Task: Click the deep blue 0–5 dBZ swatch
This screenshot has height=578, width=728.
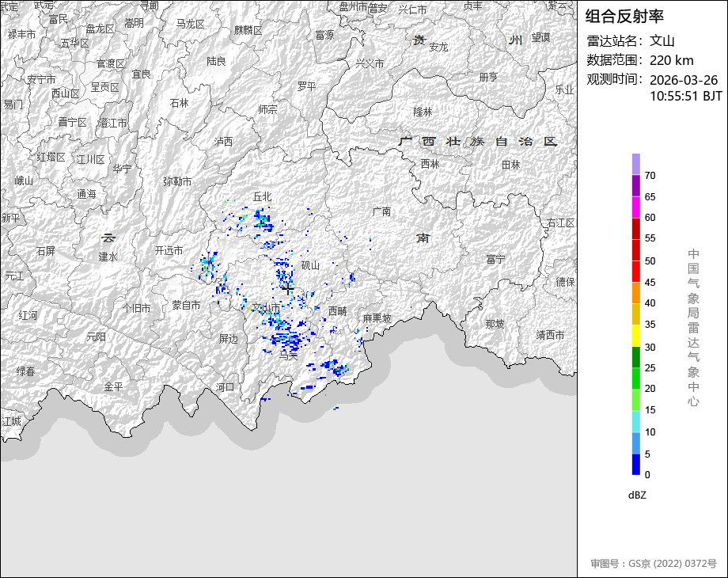Action: (635, 464)
